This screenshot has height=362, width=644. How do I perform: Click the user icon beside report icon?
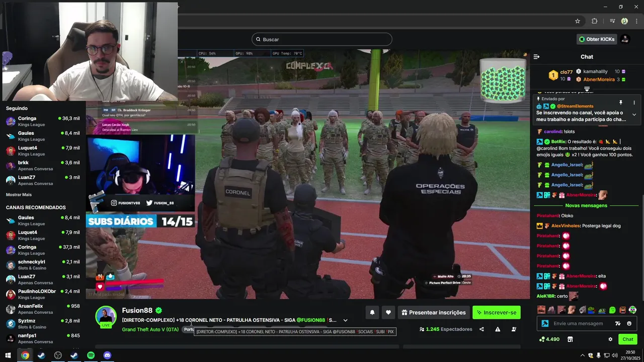pyautogui.click(x=514, y=329)
